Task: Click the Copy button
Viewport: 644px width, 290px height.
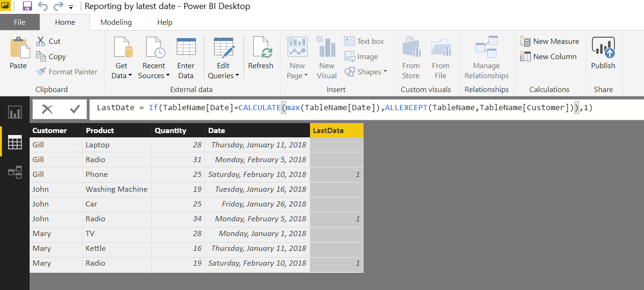Action: [x=51, y=57]
